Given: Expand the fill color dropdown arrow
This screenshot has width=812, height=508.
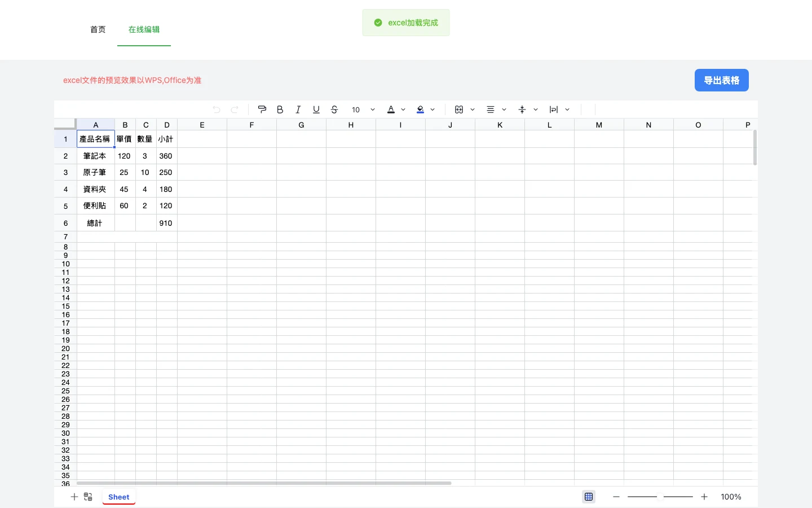Looking at the screenshot, I should click(x=433, y=110).
